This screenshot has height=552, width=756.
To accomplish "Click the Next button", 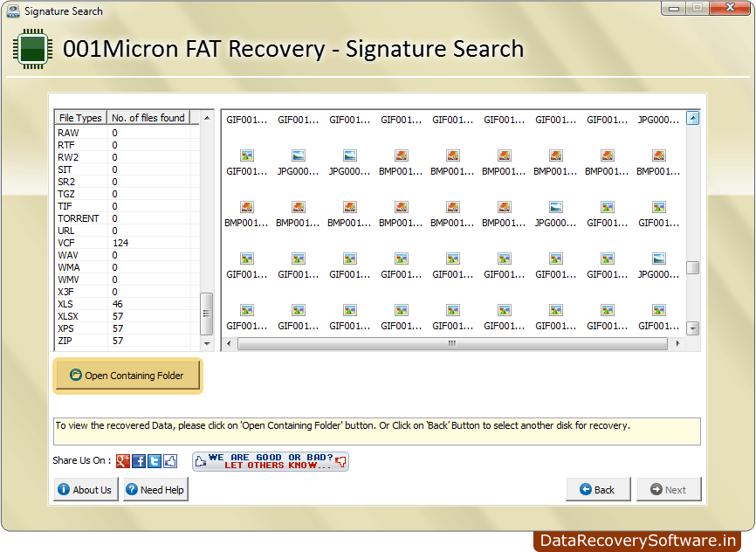I will pos(670,490).
